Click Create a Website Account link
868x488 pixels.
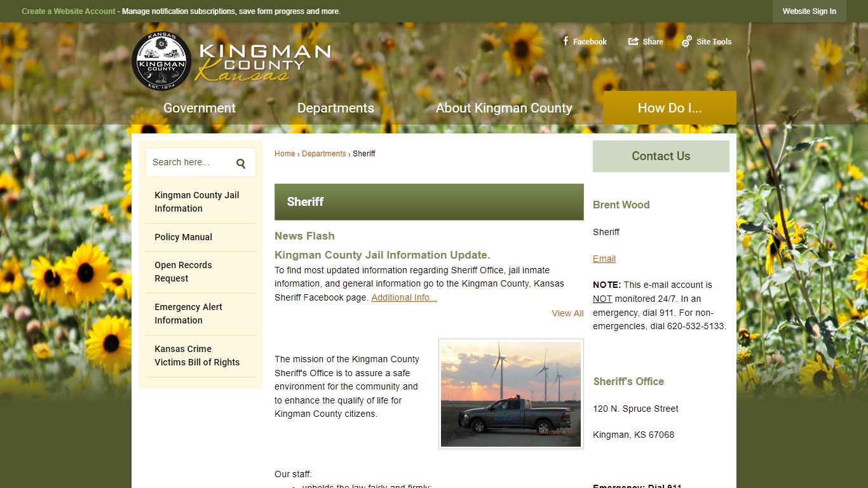(69, 11)
